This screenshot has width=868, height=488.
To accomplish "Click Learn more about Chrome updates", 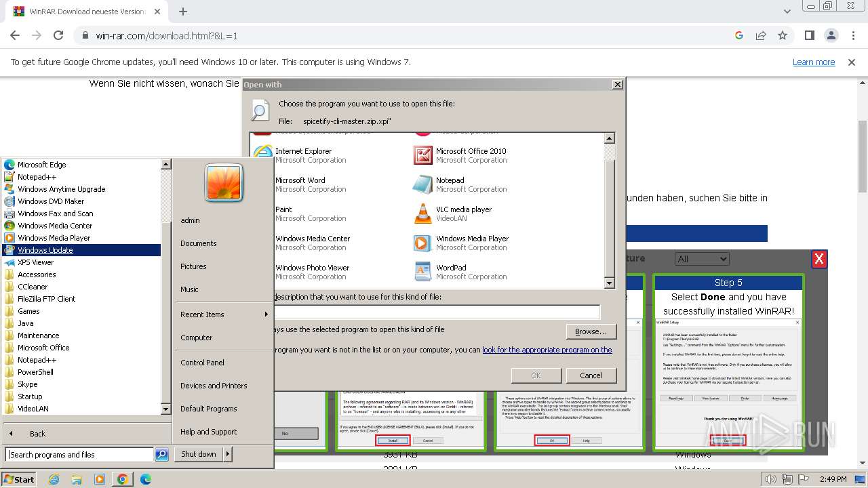I will click(x=814, y=62).
